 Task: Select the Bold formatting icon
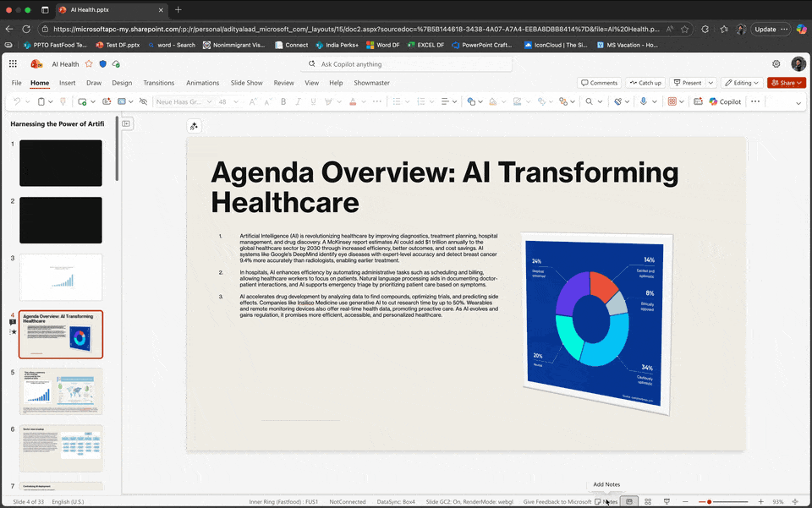pos(283,101)
